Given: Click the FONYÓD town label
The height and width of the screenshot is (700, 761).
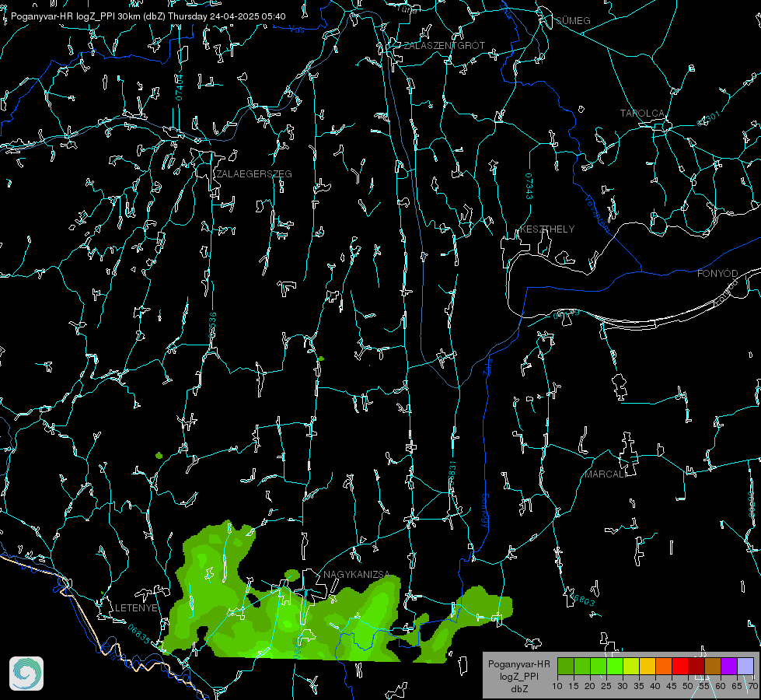Looking at the screenshot, I should click(x=717, y=274).
